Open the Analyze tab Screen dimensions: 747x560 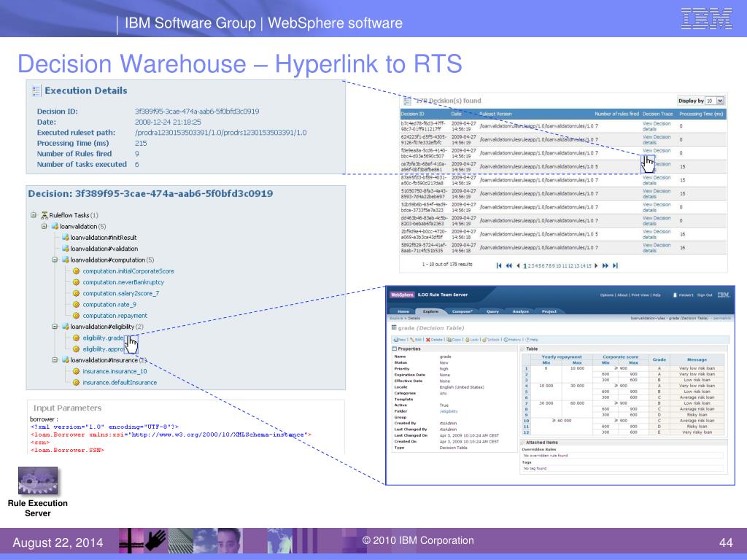[x=520, y=311]
